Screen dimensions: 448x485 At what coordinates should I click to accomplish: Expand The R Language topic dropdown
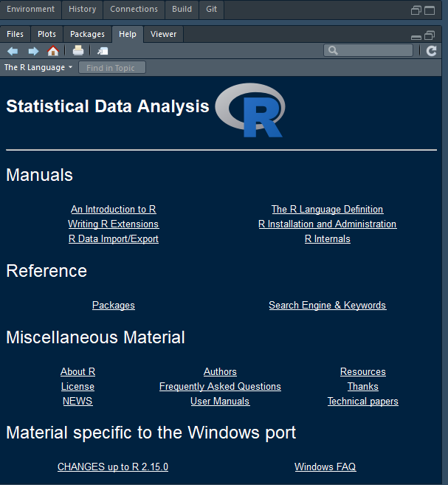[38, 67]
